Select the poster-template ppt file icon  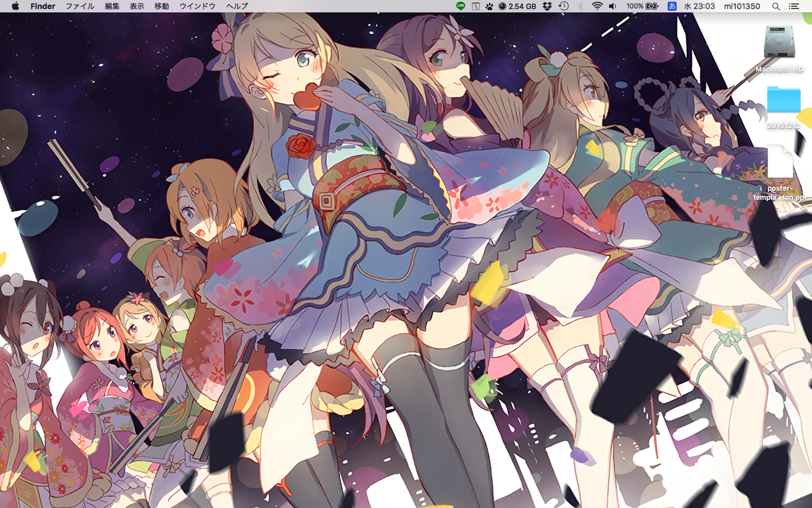pos(780,161)
